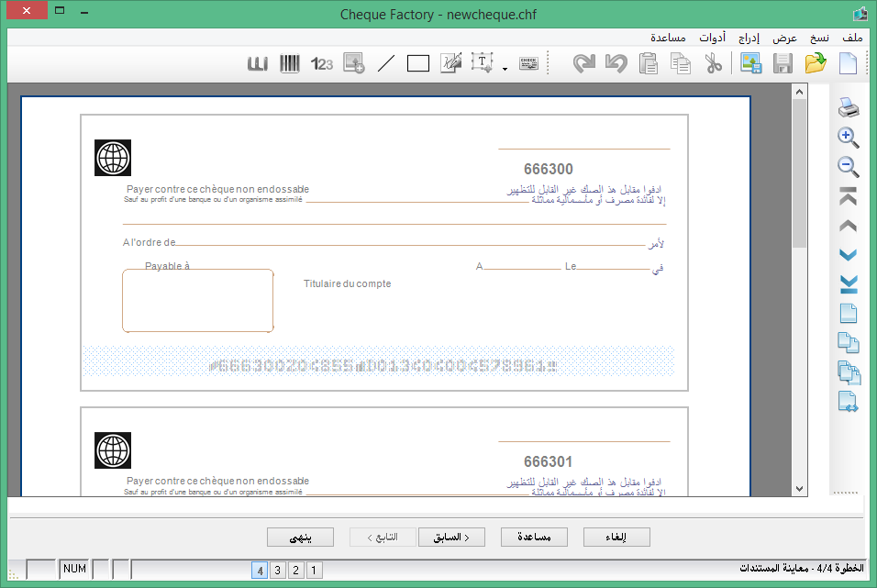Click the NUM status bar indicator

74,569
